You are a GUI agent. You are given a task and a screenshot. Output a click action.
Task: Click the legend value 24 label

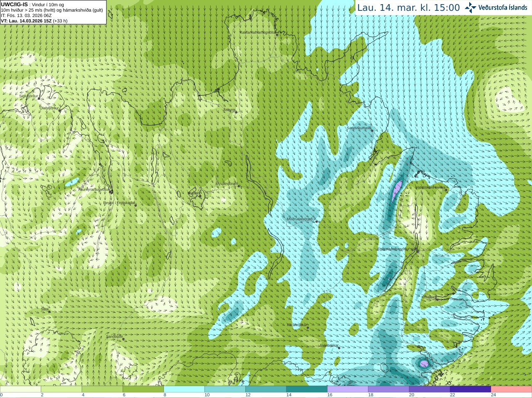coord(493,395)
